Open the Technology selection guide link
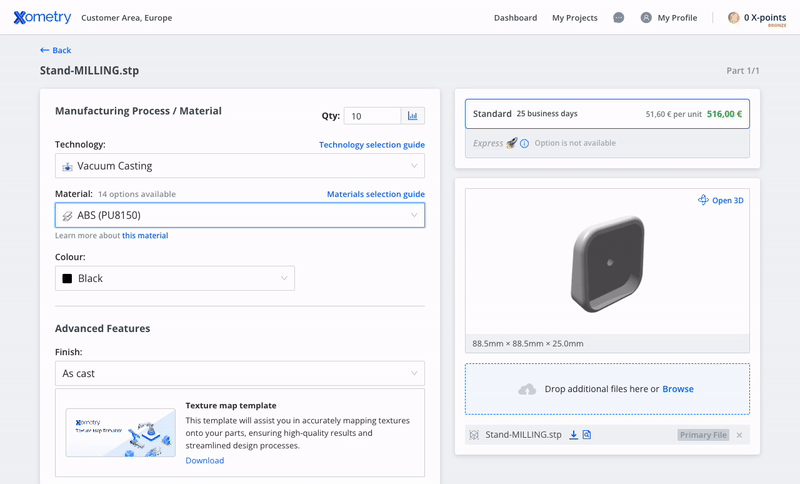 point(371,145)
